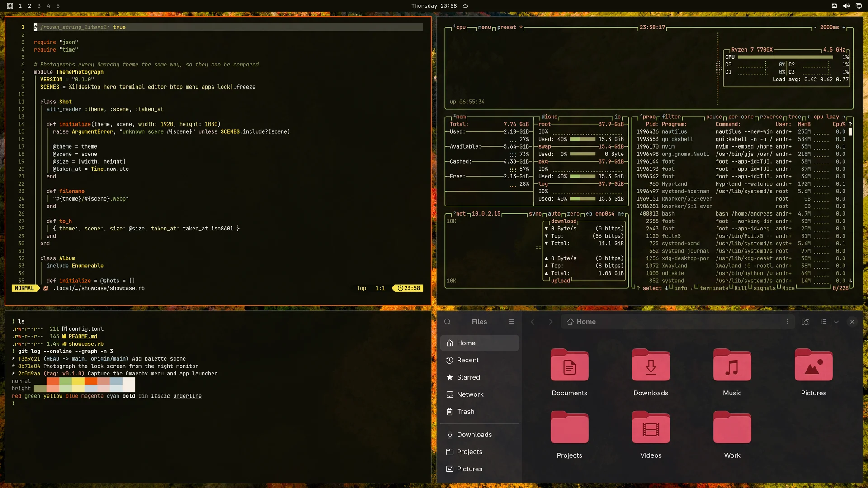Switch to previous network interface with <b
This screenshot has height=488, width=868.
tap(589, 214)
